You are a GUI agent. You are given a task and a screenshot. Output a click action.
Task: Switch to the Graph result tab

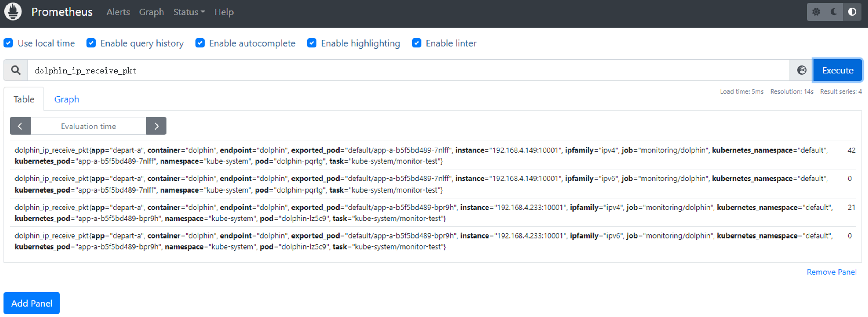pos(67,99)
